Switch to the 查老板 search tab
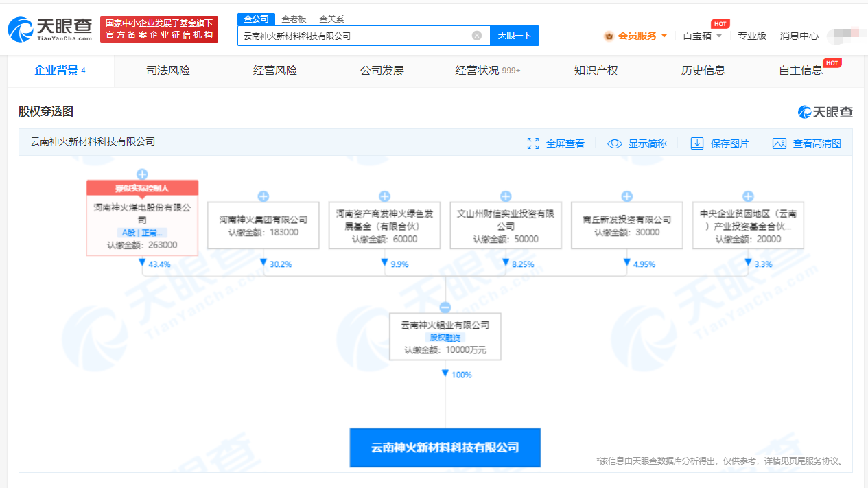The image size is (868, 488). pyautogui.click(x=294, y=19)
